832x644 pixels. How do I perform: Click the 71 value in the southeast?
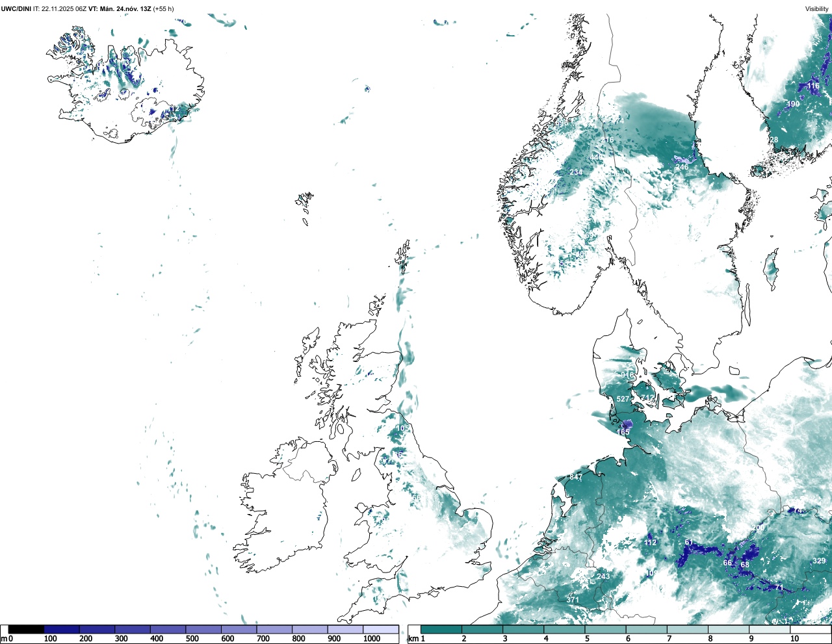click(x=779, y=587)
